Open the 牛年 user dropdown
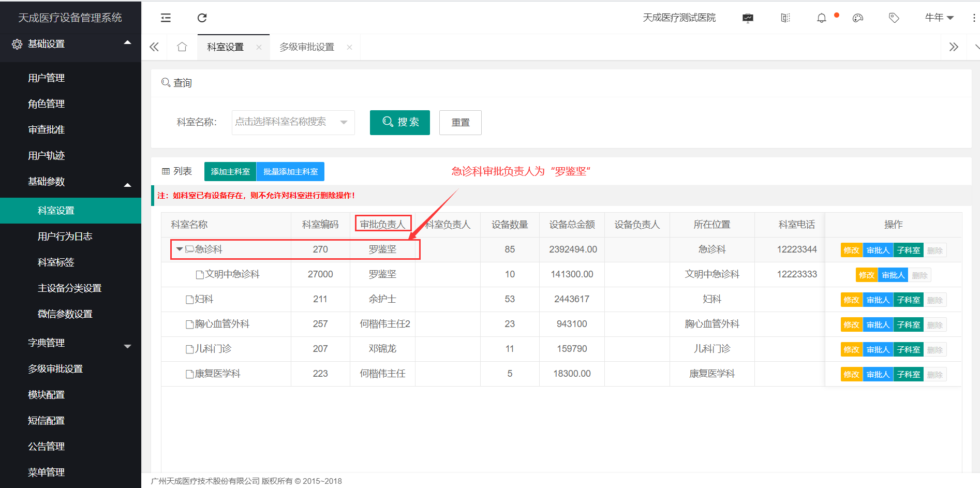The width and height of the screenshot is (980, 488). (x=939, y=18)
